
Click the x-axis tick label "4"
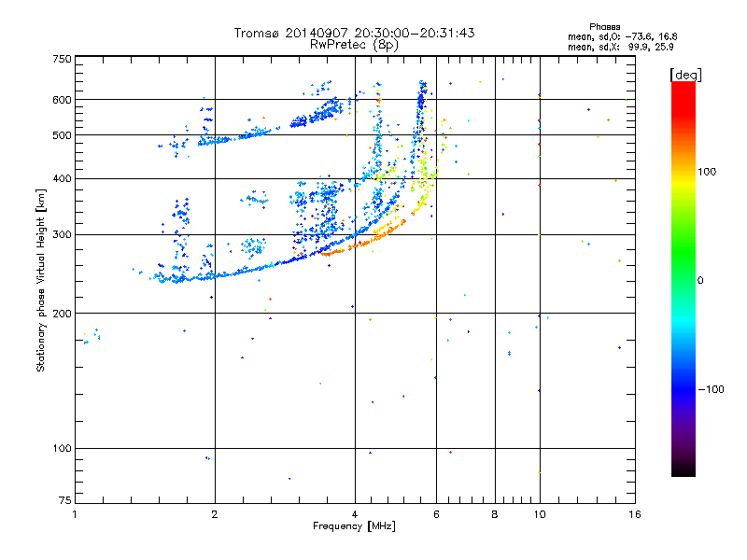[x=355, y=514]
